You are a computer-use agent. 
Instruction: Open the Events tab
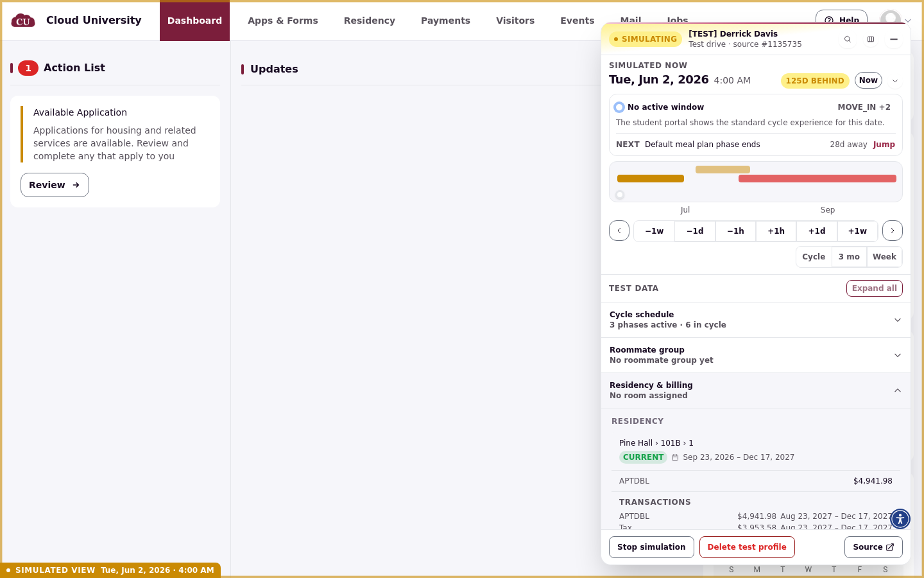tap(577, 21)
